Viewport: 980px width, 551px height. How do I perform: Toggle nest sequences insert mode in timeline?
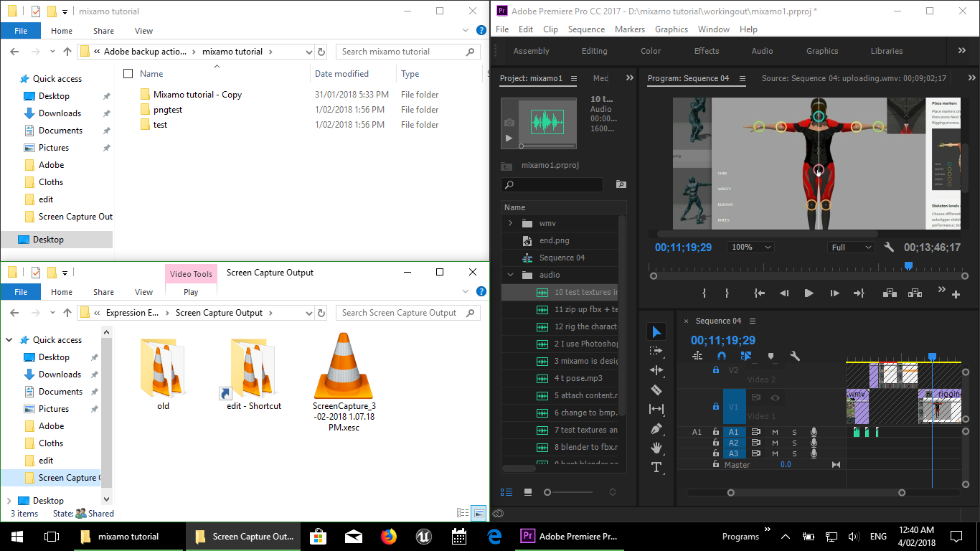point(697,356)
